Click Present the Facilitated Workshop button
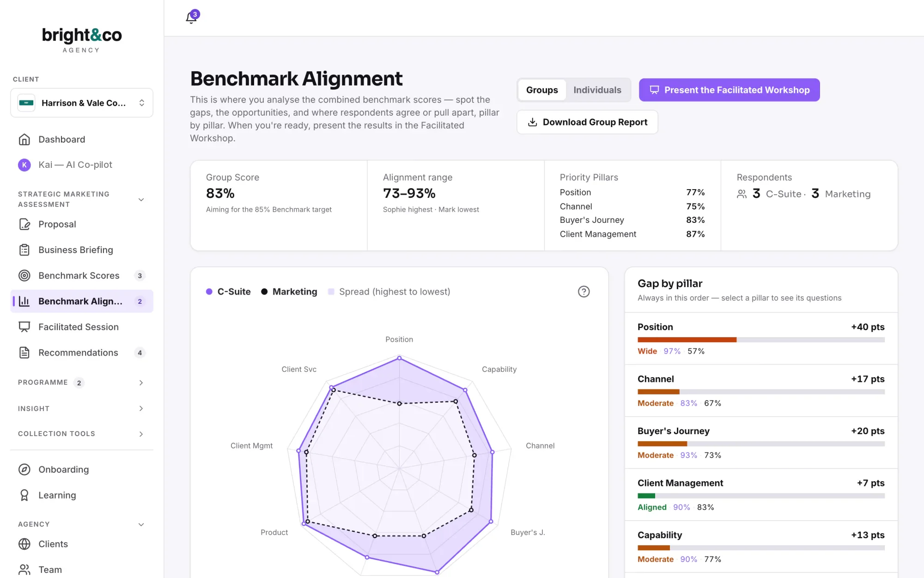The width and height of the screenshot is (924, 578). 729,90
